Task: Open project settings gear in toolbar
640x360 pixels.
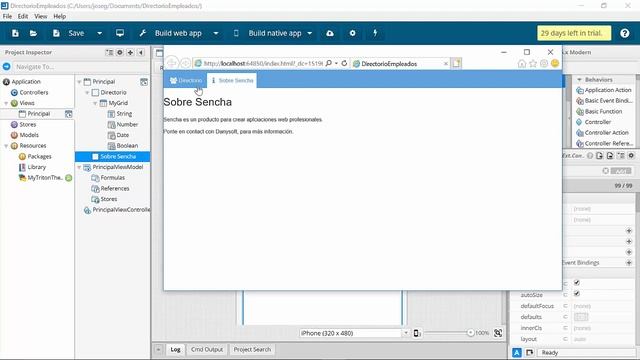Action: 352,33
